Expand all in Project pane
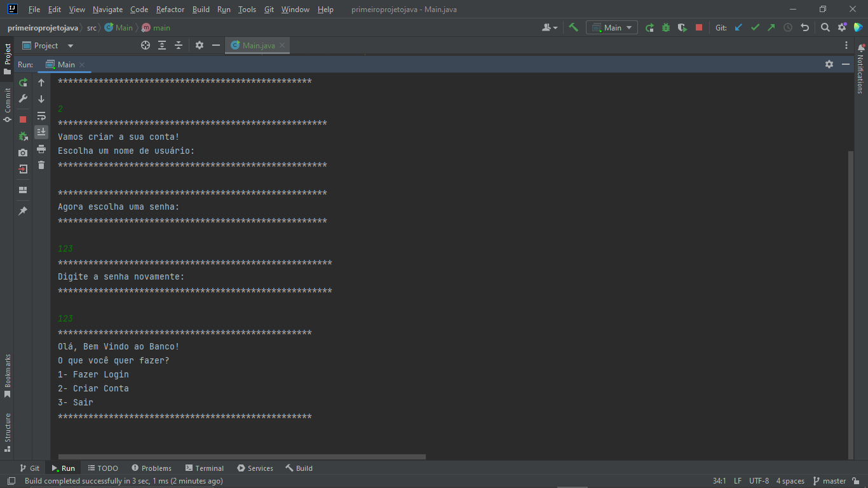The image size is (868, 488). (x=162, y=45)
